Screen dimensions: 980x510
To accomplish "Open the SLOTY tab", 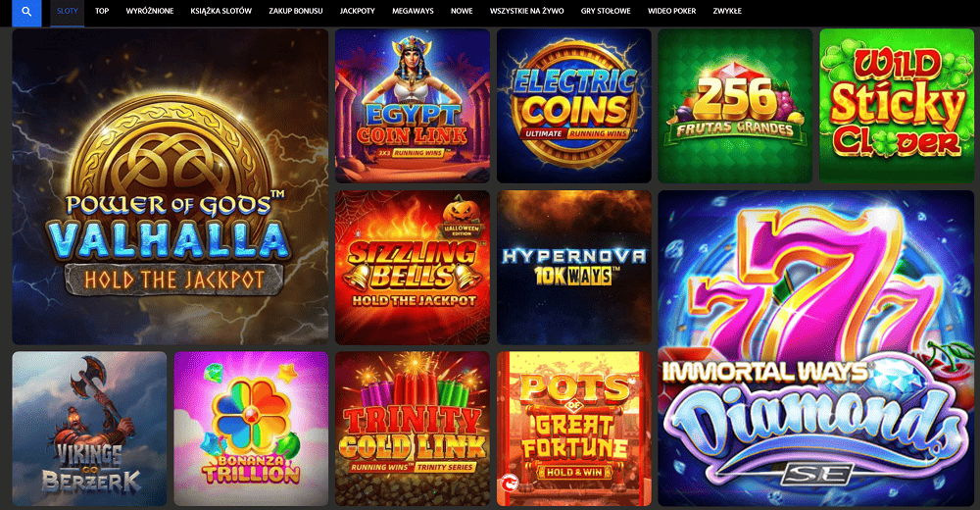I will point(68,11).
